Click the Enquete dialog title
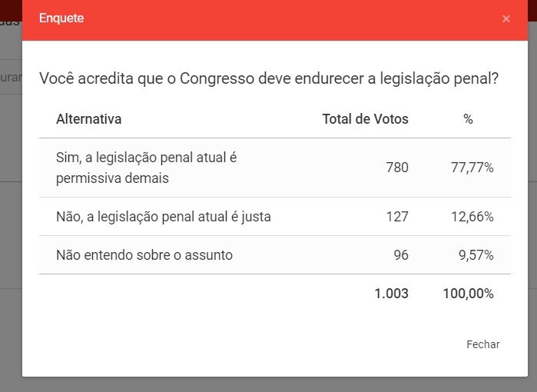 click(x=61, y=18)
